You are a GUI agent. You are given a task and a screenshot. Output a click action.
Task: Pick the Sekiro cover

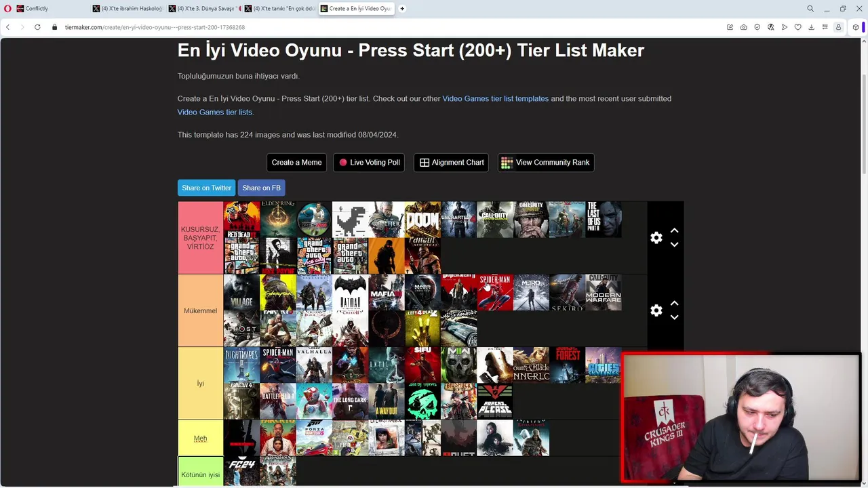coord(566,292)
